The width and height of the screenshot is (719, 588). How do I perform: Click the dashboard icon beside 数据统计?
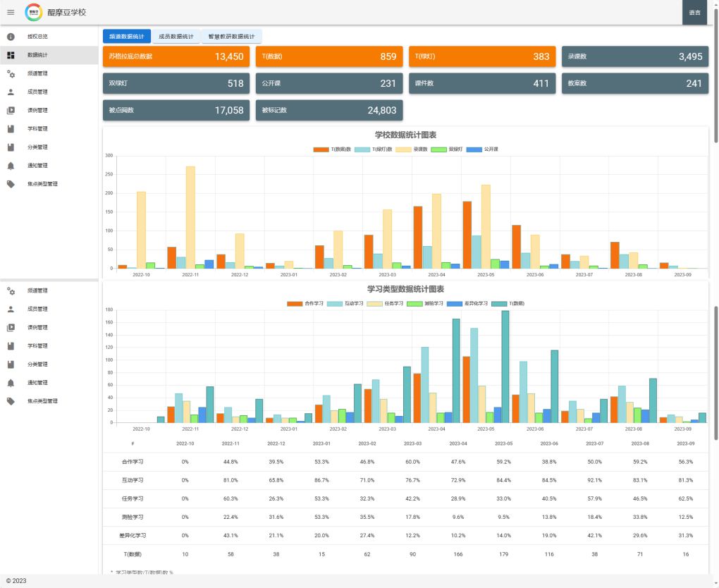pos(11,55)
